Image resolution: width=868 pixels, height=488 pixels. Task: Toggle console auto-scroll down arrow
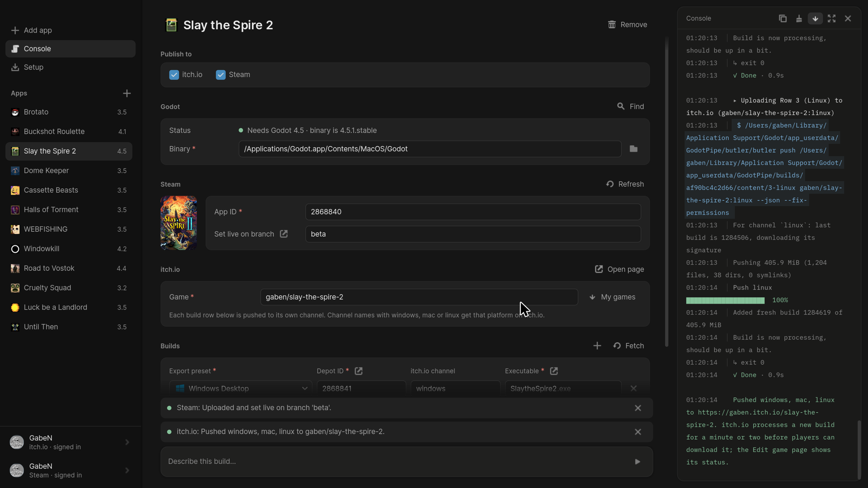(815, 19)
